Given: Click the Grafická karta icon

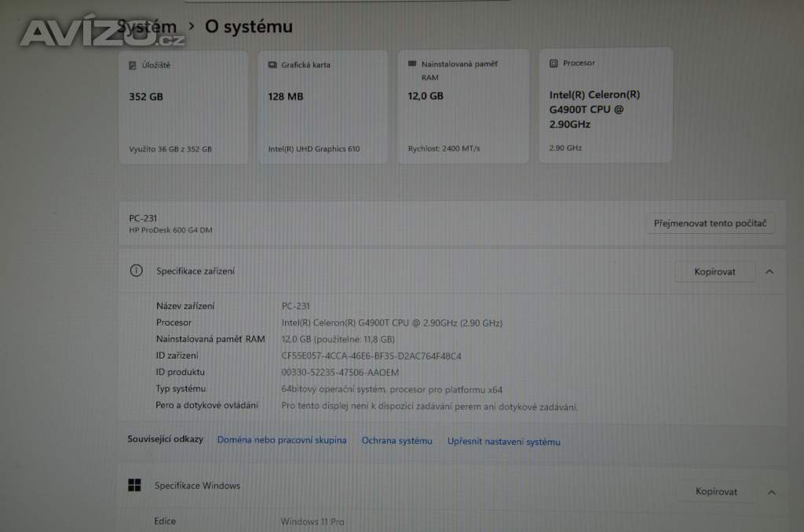Looking at the screenshot, I should pos(272,65).
